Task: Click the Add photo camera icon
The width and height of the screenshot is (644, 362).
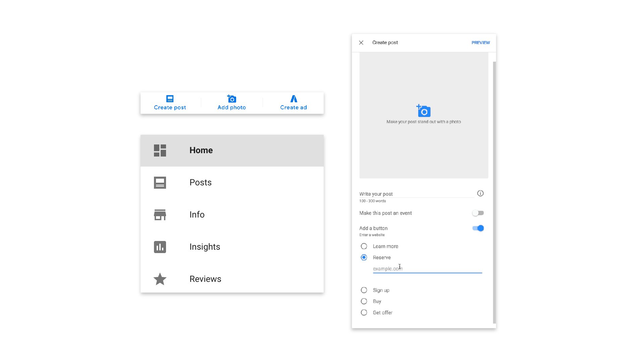Action: [232, 99]
